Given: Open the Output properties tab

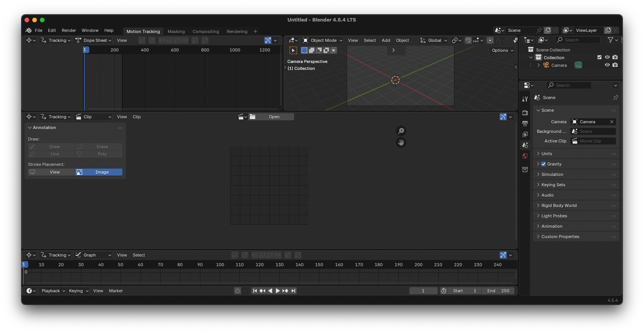Looking at the screenshot, I should click(x=525, y=124).
